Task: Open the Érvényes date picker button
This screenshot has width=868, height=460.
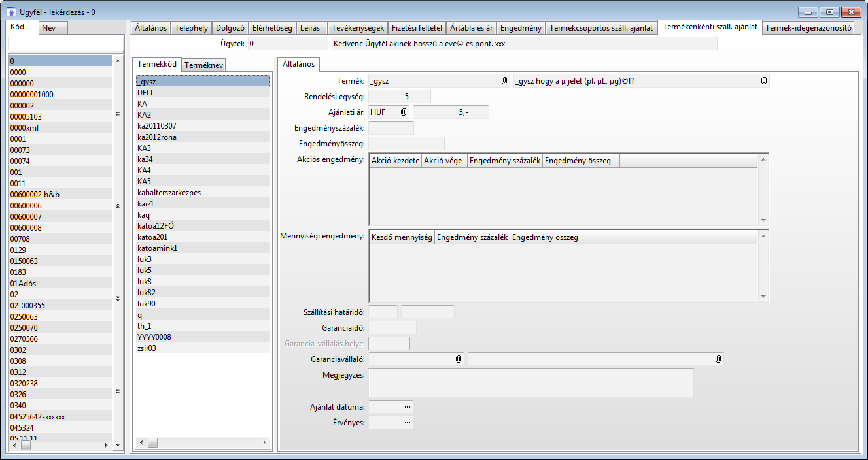Action: coord(408,423)
